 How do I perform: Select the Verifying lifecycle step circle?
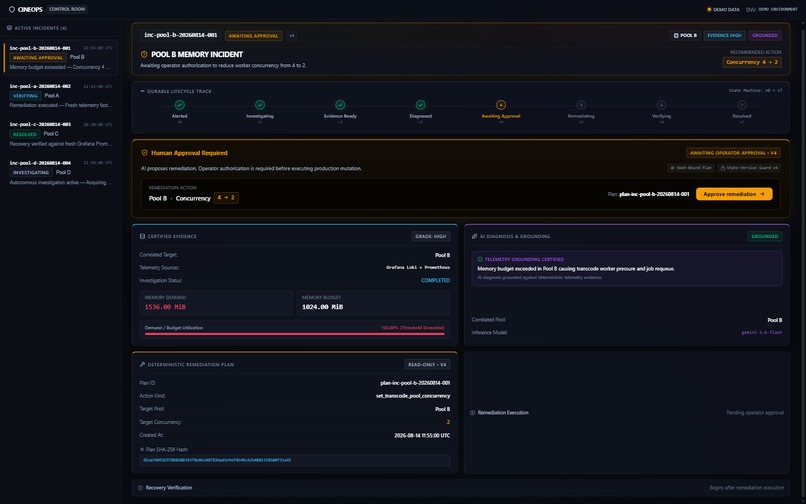[x=661, y=105]
